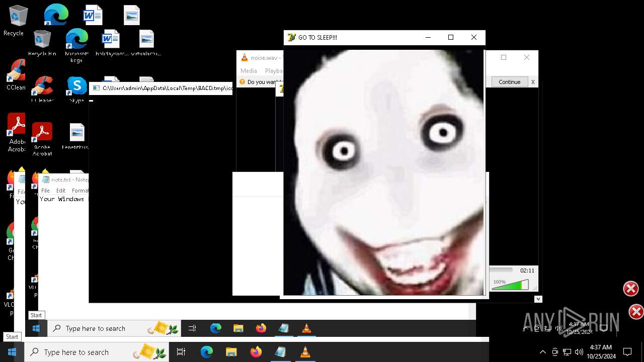Viewport: 644px width, 362px height.
Task: Click the search highlights picture in main search box
Action: (x=150, y=352)
